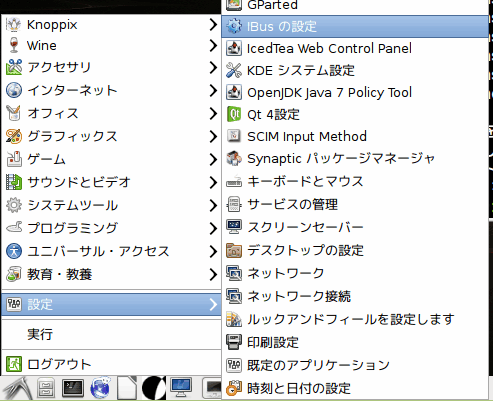Open the Knoppix submenu
The image size is (493, 401).
(x=111, y=25)
